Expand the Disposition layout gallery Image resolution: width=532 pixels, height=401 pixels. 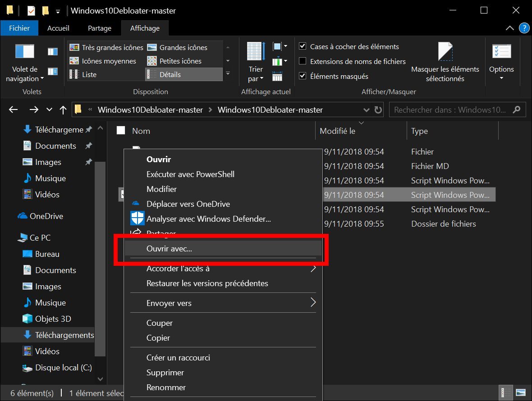point(228,73)
